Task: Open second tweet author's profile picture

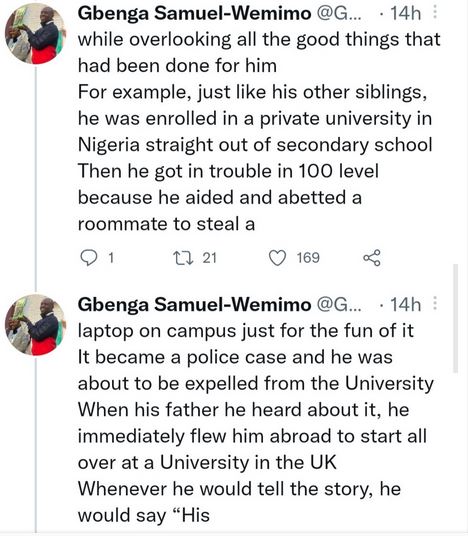Action: [35, 325]
